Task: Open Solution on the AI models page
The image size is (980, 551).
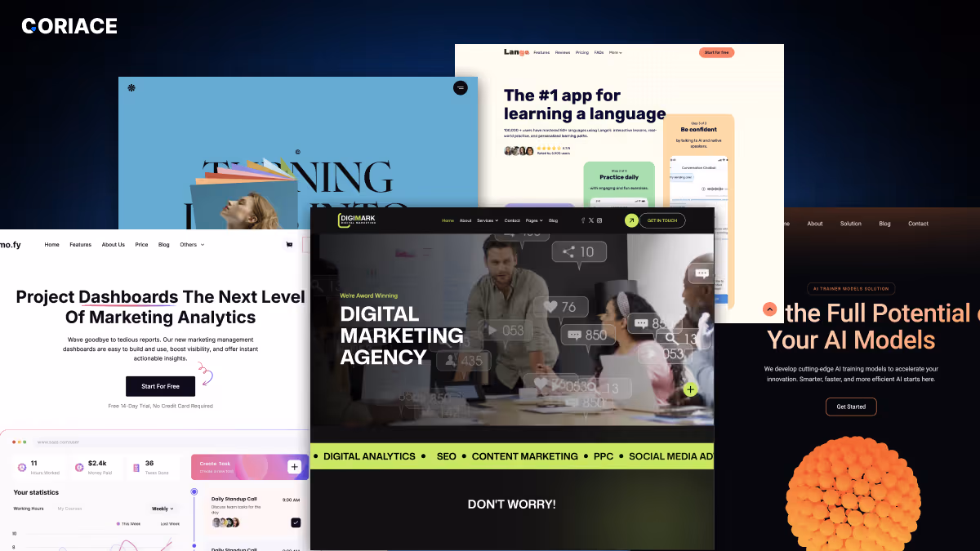Action: (x=851, y=223)
